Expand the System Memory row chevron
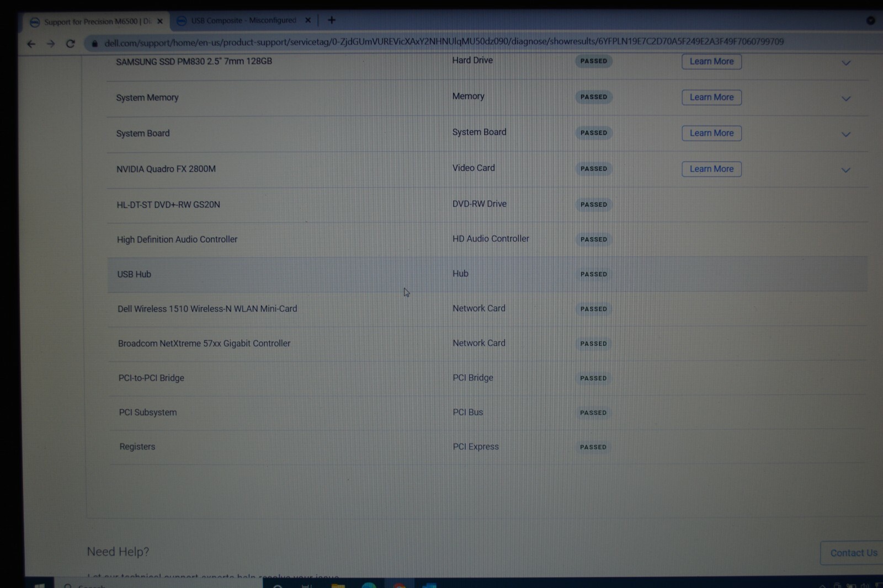The height and width of the screenshot is (588, 883). [x=845, y=99]
